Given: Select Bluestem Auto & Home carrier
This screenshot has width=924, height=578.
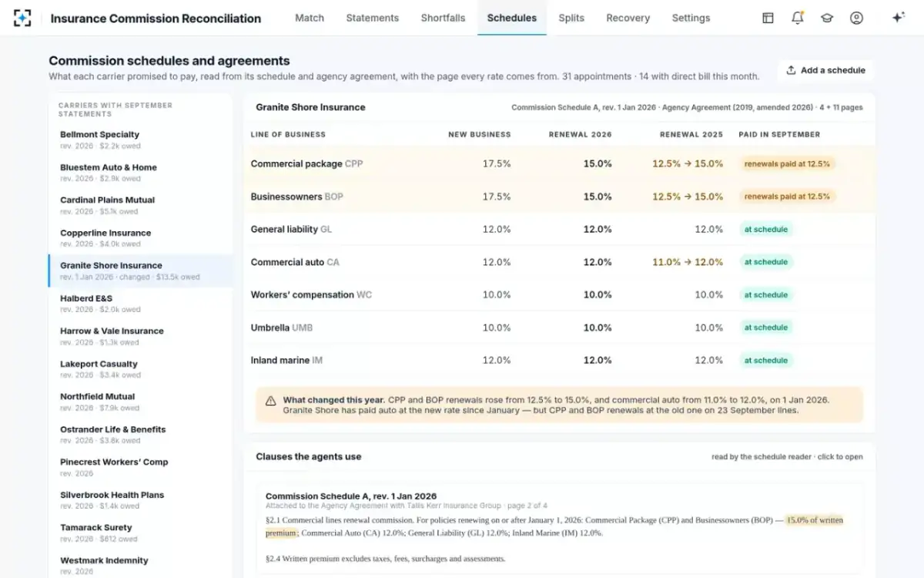Looking at the screenshot, I should coord(140,173).
